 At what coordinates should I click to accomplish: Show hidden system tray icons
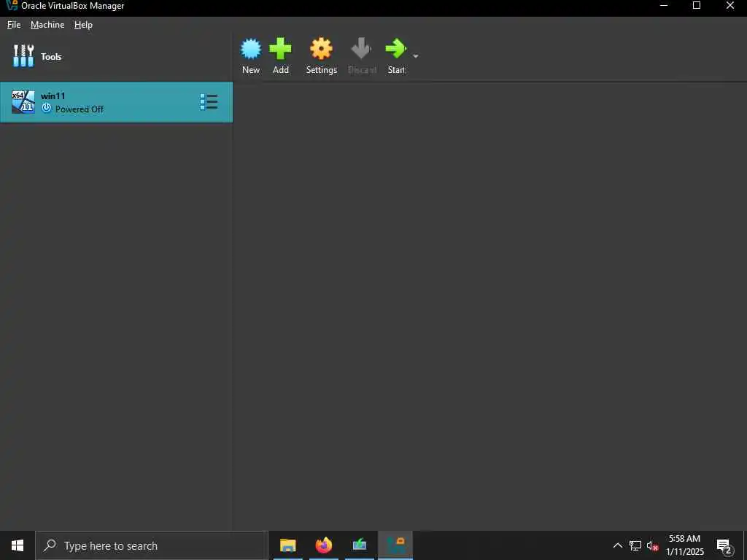[x=617, y=545]
